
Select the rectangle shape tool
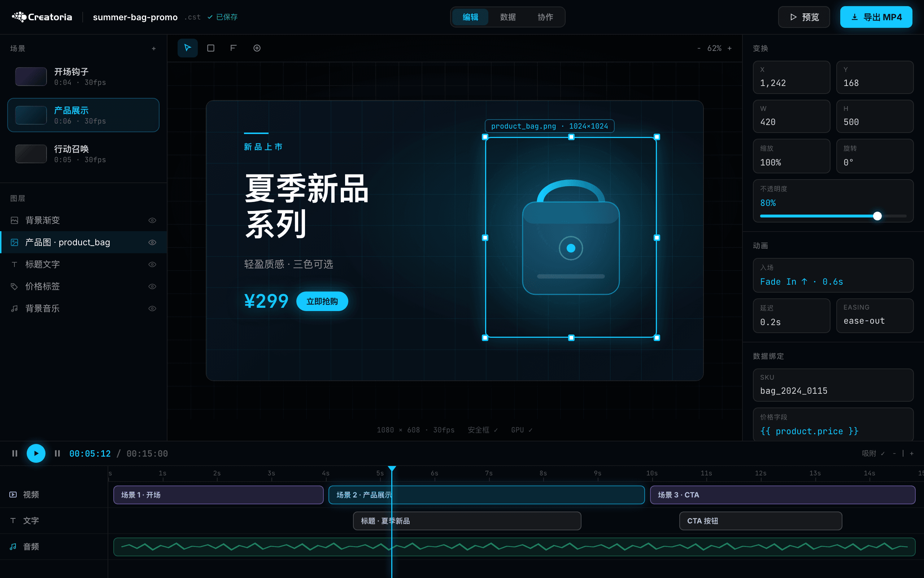click(x=211, y=48)
